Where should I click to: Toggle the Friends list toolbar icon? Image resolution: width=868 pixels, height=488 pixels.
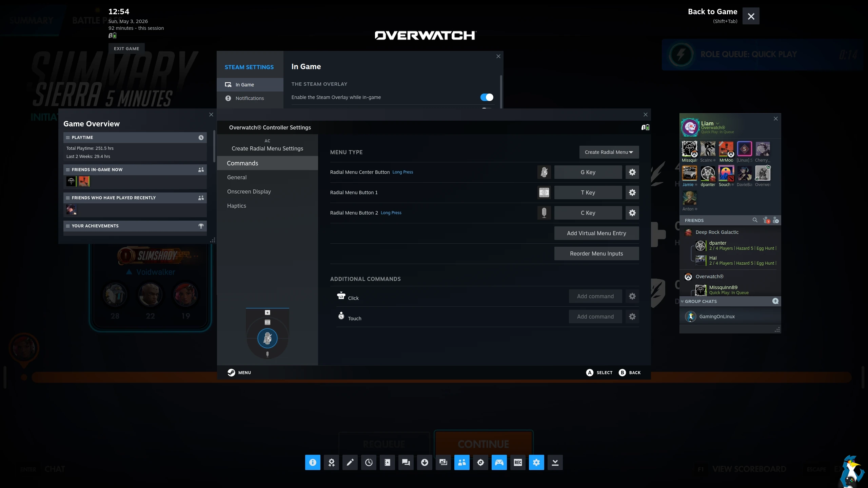(462, 462)
